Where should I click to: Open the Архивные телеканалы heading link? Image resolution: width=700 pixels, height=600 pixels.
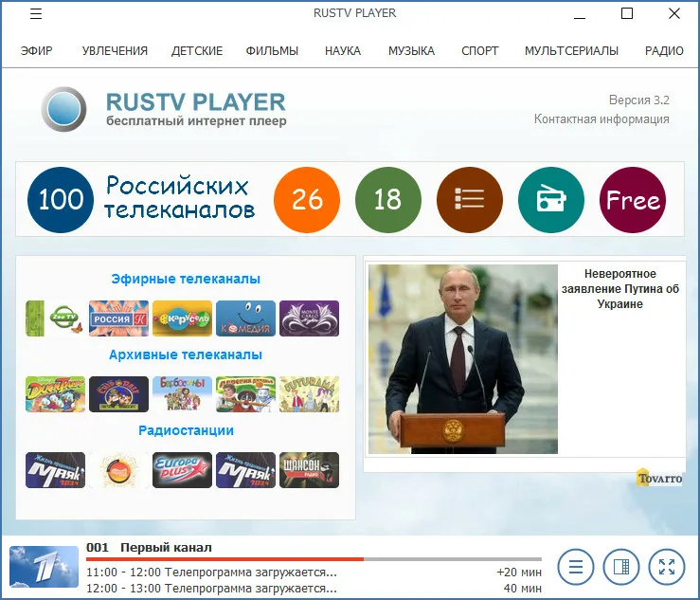(186, 355)
